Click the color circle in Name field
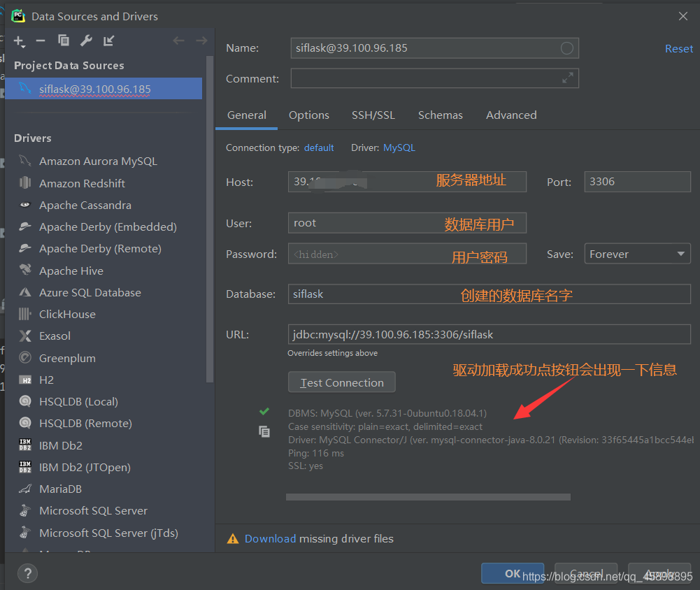The image size is (700, 590). (x=566, y=48)
